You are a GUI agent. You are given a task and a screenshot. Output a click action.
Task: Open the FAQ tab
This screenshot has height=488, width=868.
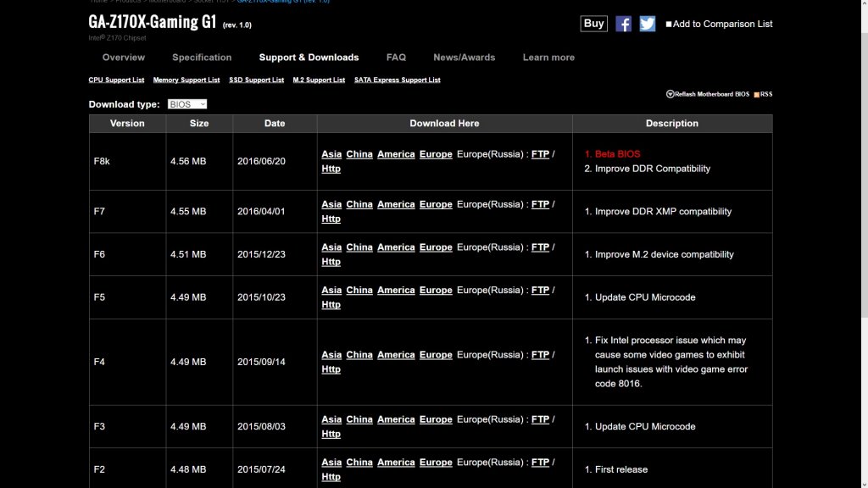click(396, 58)
